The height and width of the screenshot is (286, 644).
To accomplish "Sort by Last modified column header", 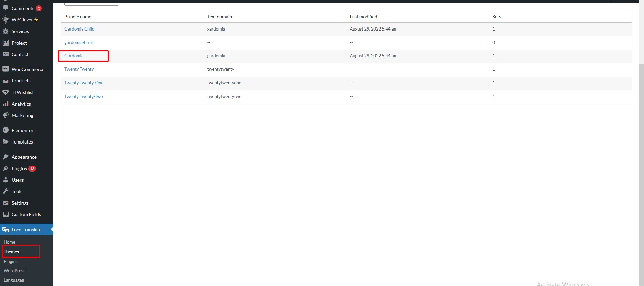I will click(x=363, y=17).
